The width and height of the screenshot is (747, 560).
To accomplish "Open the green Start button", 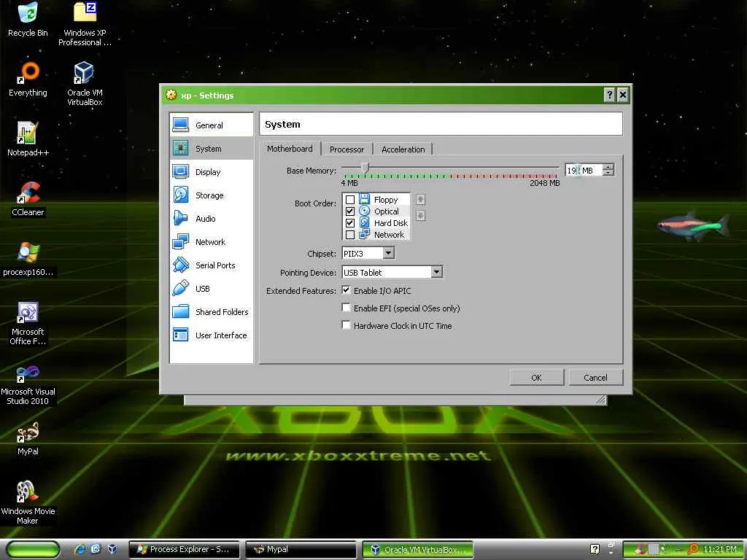I will tap(34, 550).
